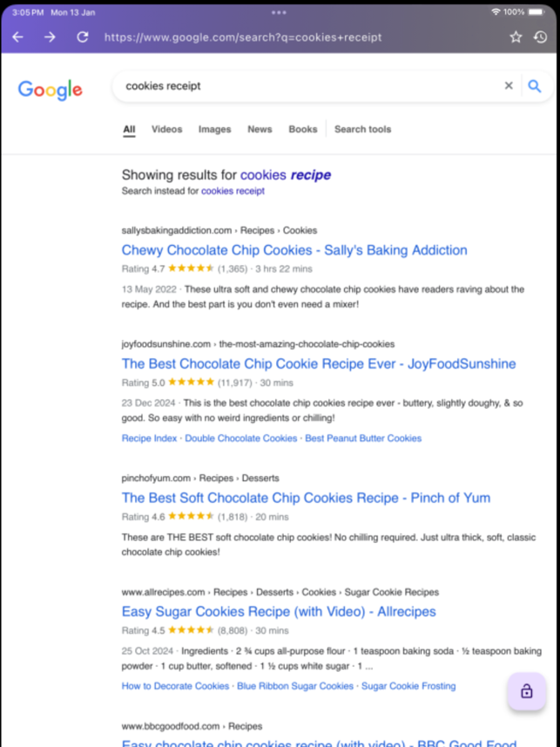Bookmark page with the star icon
This screenshot has height=747, width=560.
coord(516,37)
